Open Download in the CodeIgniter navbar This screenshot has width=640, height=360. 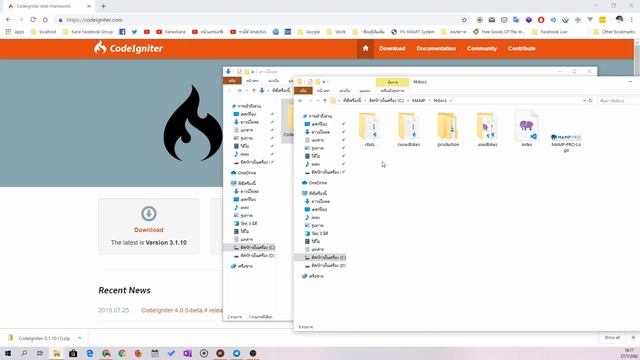click(392, 48)
